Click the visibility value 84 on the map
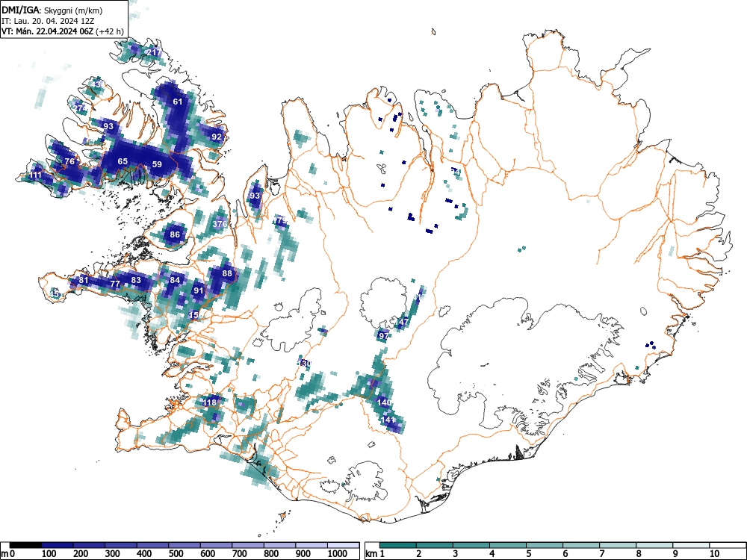The width and height of the screenshot is (747, 560). (175, 280)
